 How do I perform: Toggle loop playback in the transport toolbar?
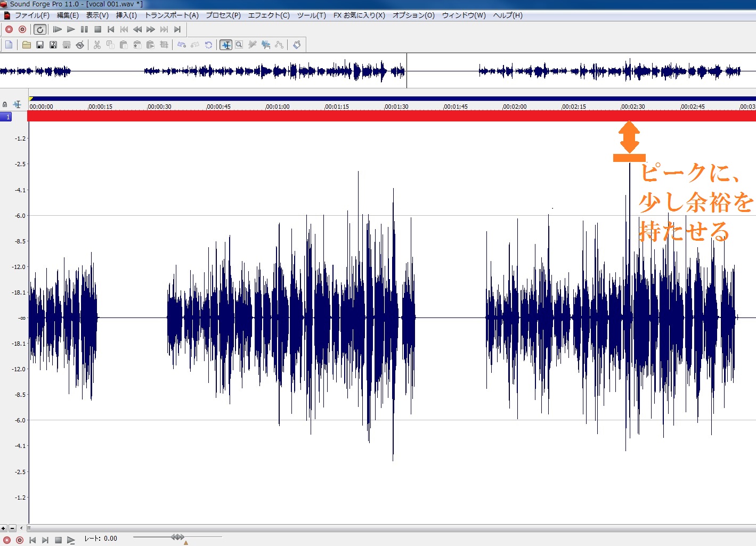tap(40, 29)
